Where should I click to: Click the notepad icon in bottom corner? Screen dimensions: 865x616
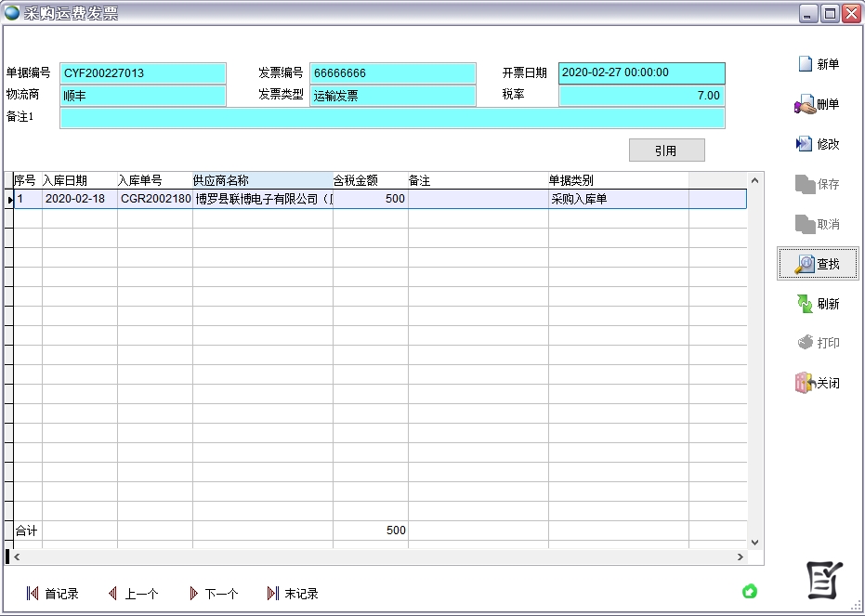point(824,582)
